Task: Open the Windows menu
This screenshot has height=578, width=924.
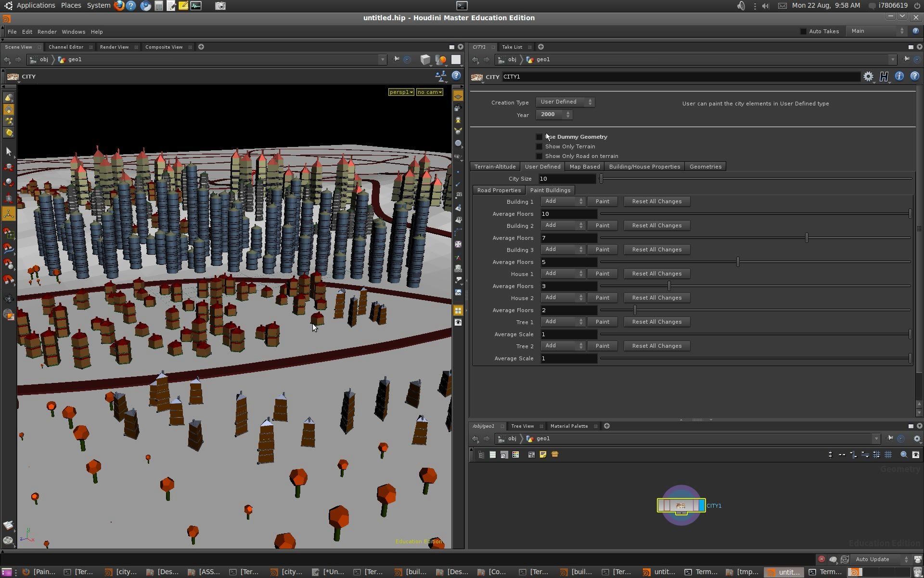Action: pos(74,32)
